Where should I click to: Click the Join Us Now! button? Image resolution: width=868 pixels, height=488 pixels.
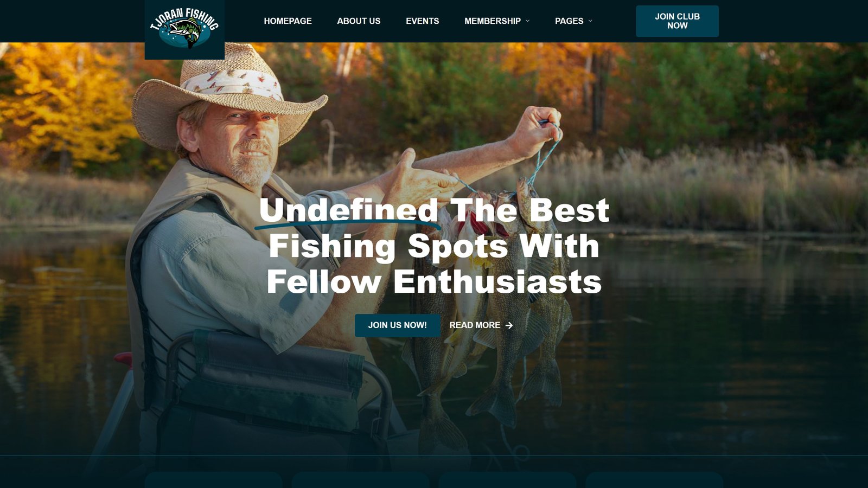(x=398, y=325)
